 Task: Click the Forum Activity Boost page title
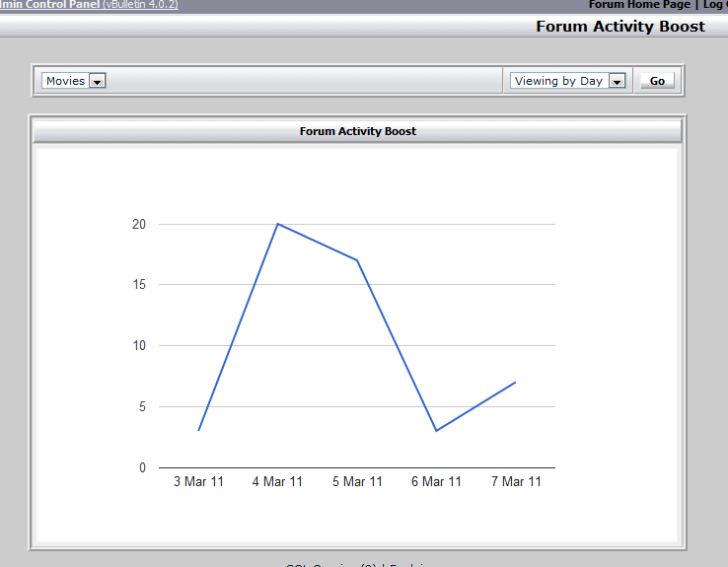pos(620,27)
